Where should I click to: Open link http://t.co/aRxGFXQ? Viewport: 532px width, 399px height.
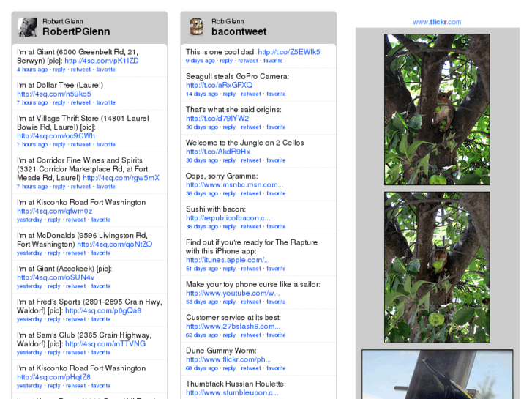tap(220, 85)
